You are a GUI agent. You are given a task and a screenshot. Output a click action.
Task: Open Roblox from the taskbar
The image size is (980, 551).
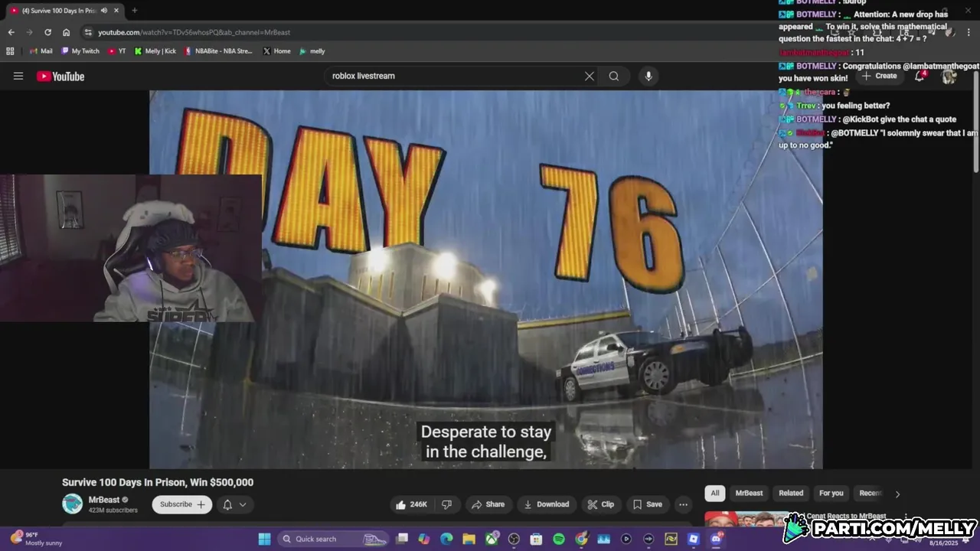[694, 539]
